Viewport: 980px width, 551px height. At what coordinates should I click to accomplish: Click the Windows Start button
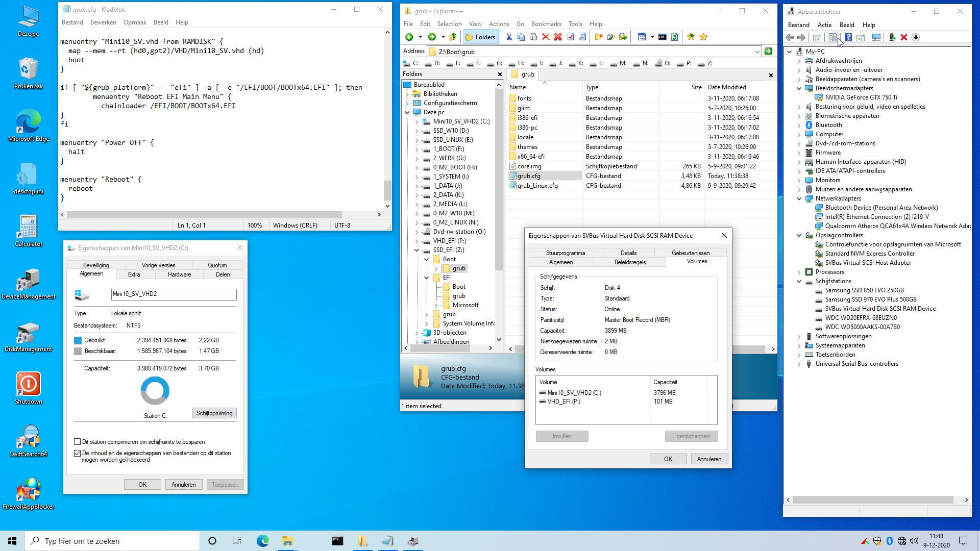(x=12, y=541)
